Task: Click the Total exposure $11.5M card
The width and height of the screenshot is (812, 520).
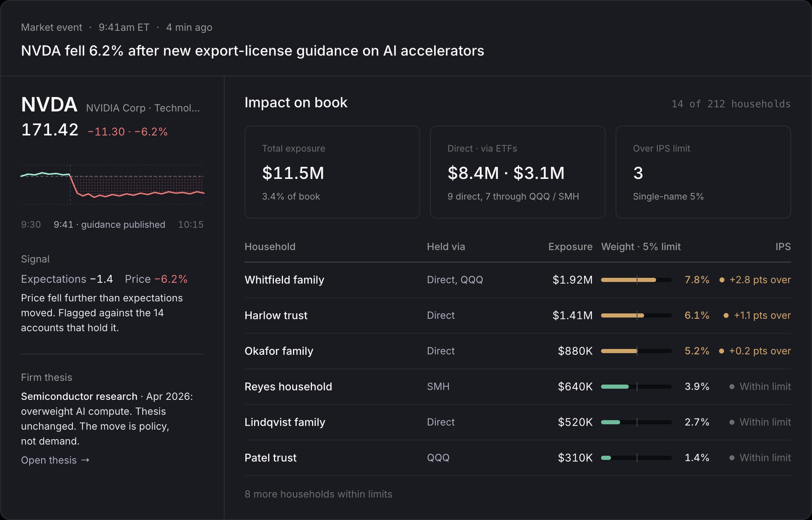Action: (x=332, y=172)
